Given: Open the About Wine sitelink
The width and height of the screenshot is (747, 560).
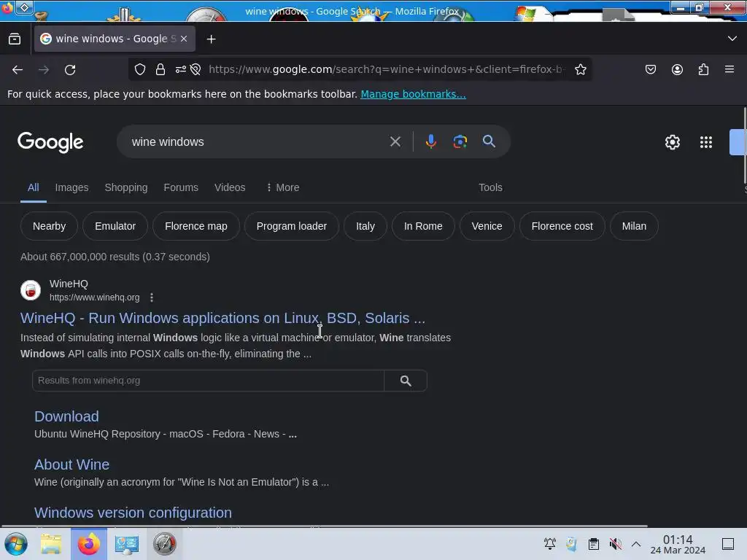Looking at the screenshot, I should point(72,464).
